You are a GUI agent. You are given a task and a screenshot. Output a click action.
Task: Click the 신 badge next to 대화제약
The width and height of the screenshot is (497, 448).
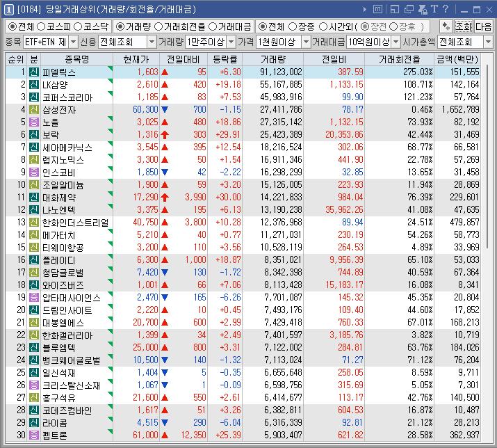tap(34, 197)
